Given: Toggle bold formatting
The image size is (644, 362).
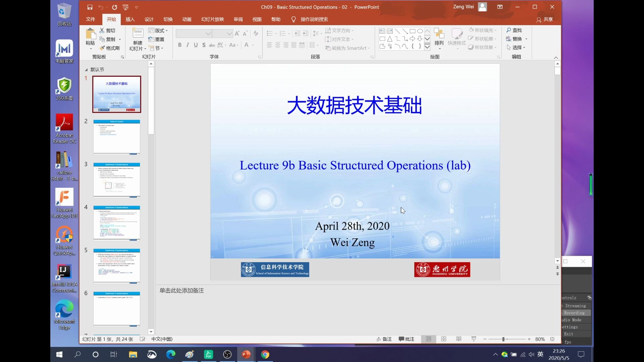Looking at the screenshot, I should point(180,45).
